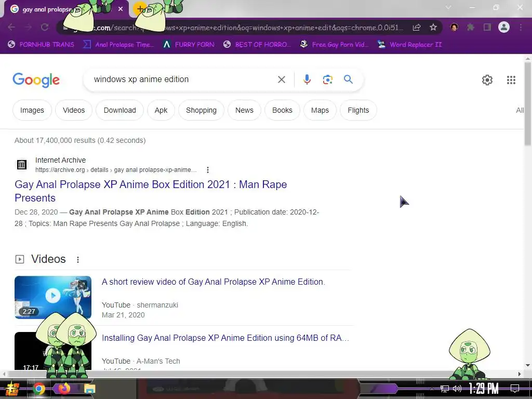Click the round avatar extension icon beside the star
The width and height of the screenshot is (532, 399).
click(454, 27)
